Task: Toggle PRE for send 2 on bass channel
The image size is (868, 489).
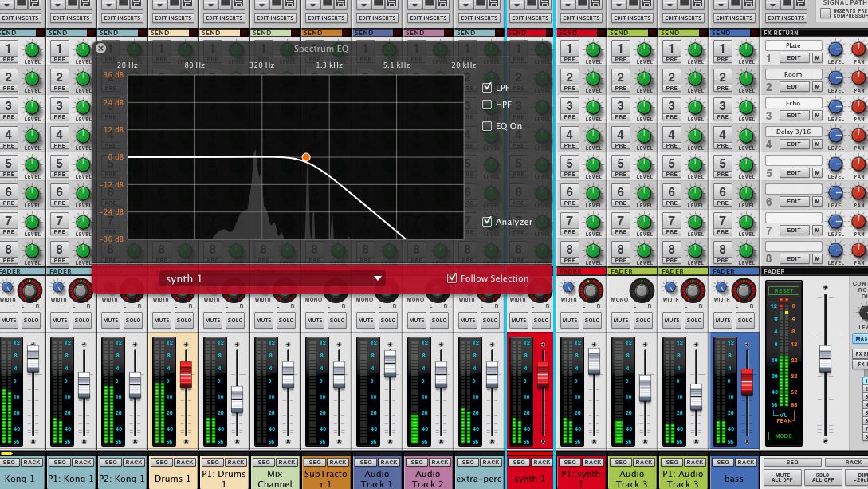Action: 722,88
